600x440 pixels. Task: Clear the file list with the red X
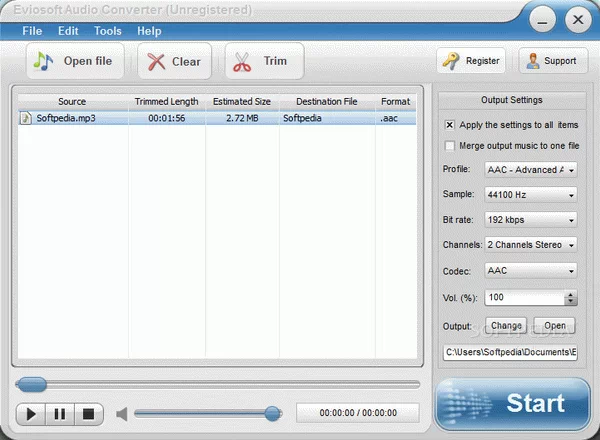tap(174, 61)
